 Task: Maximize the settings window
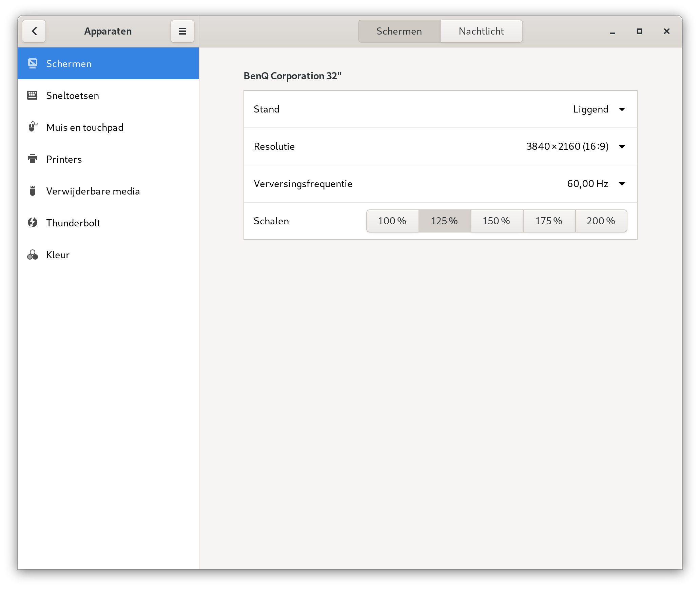[640, 32]
